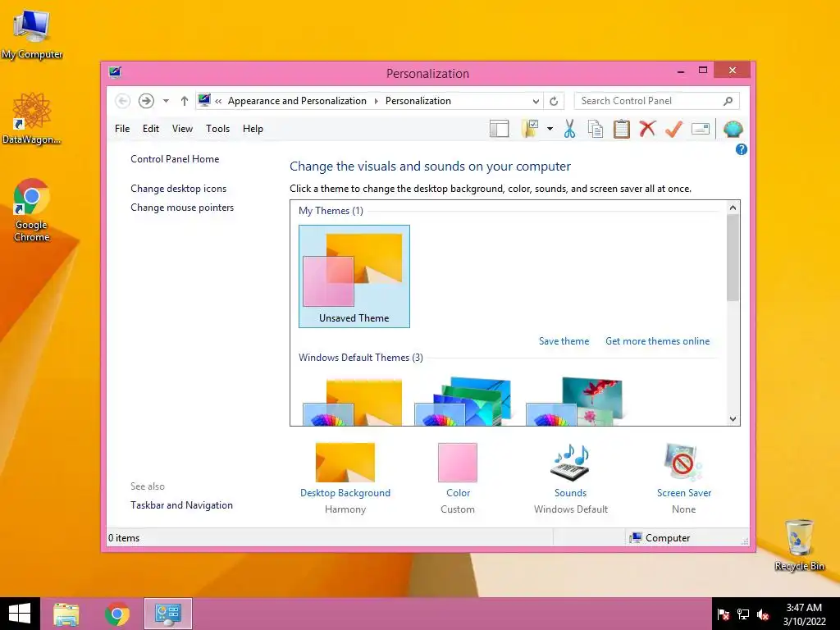This screenshot has height=630, width=840.
Task: Open the Help menu
Action: [253, 129]
